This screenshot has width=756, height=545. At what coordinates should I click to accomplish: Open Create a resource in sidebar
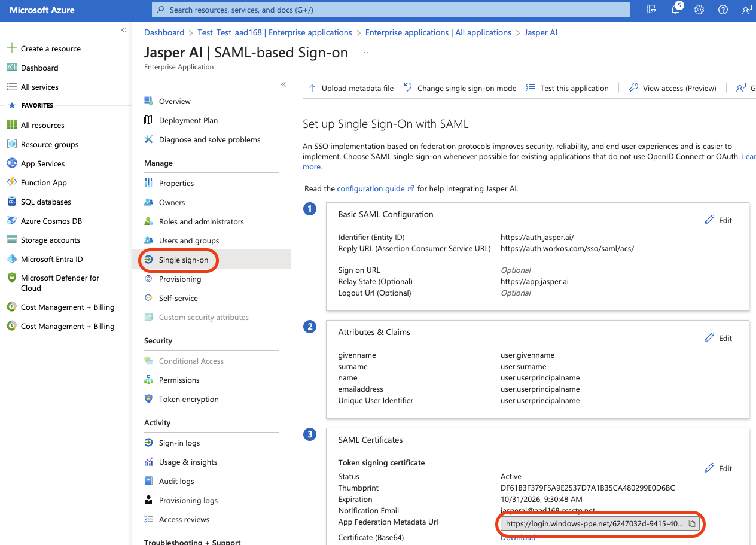(50, 49)
